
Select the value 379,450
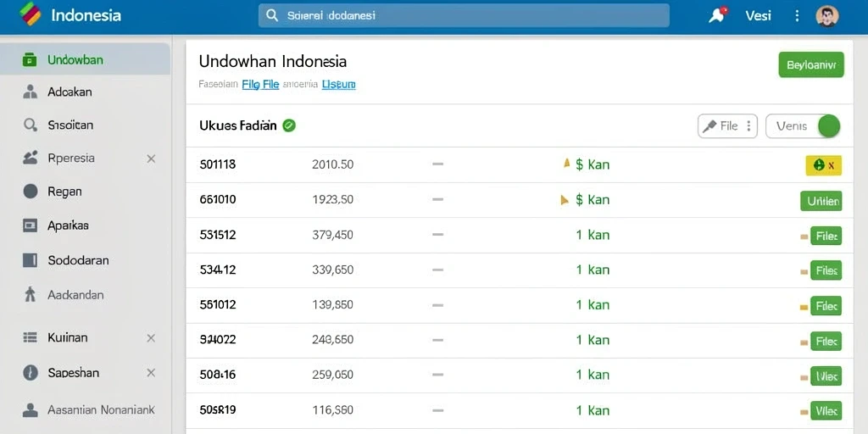pos(332,235)
